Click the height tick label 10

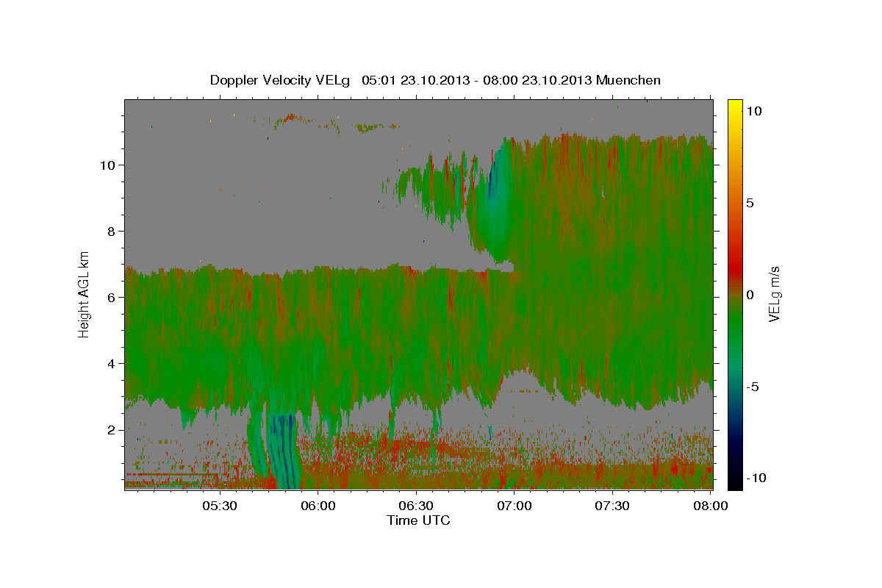107,165
